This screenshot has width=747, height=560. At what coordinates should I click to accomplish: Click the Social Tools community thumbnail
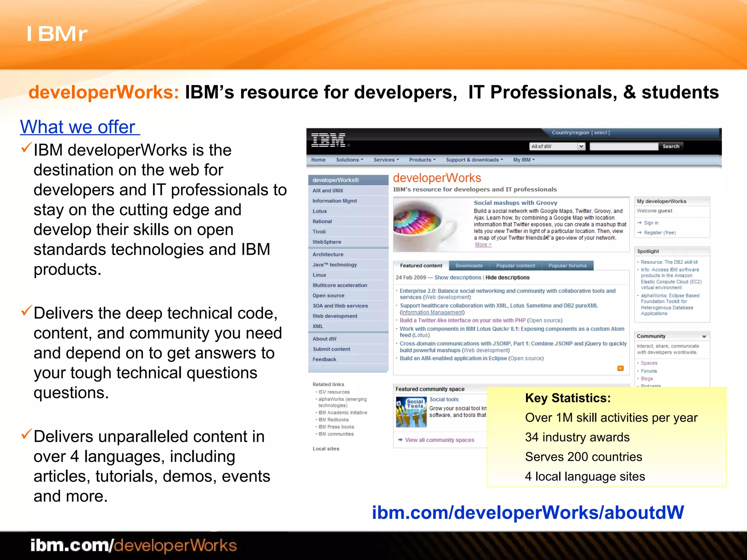click(411, 412)
